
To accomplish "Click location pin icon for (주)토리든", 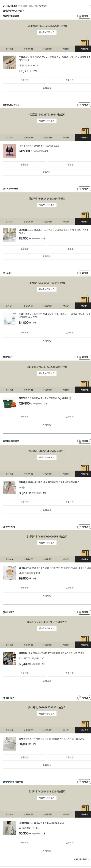I will pyautogui.click(x=80, y=273).
